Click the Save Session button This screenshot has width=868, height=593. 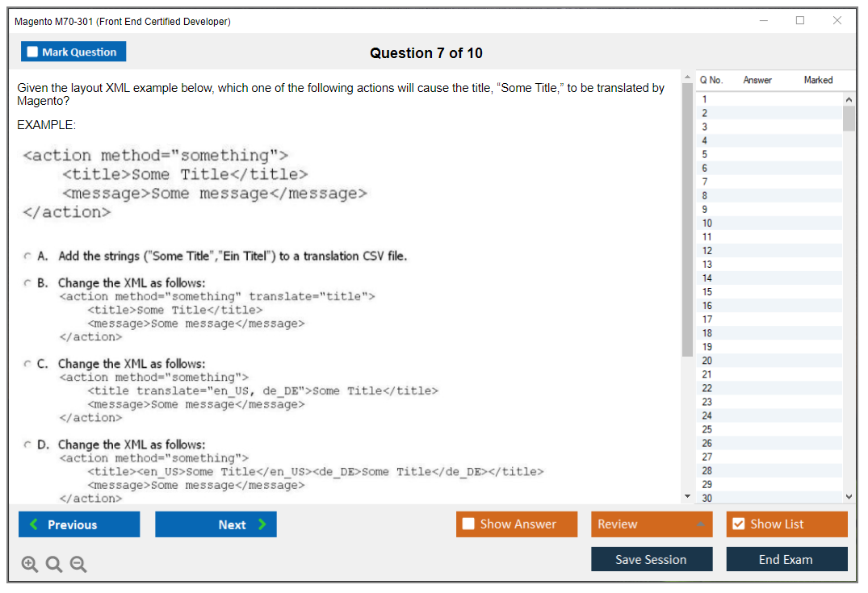point(651,559)
